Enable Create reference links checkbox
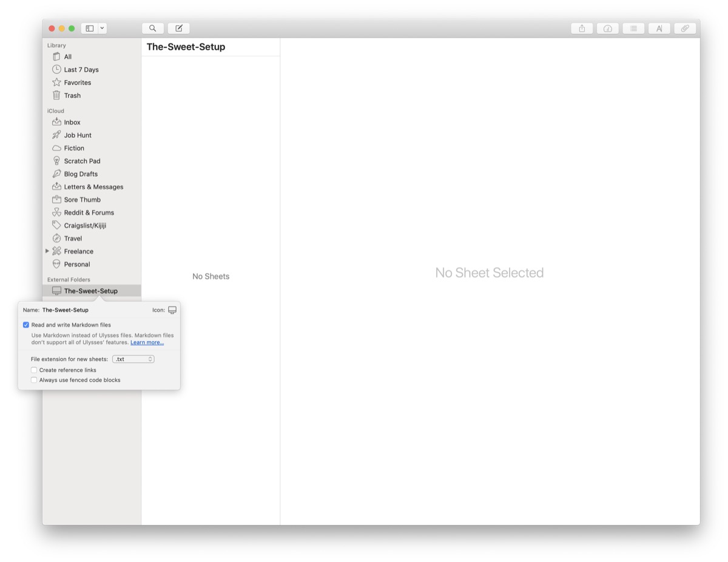Screen dimensions: 728x562 (x=34, y=370)
